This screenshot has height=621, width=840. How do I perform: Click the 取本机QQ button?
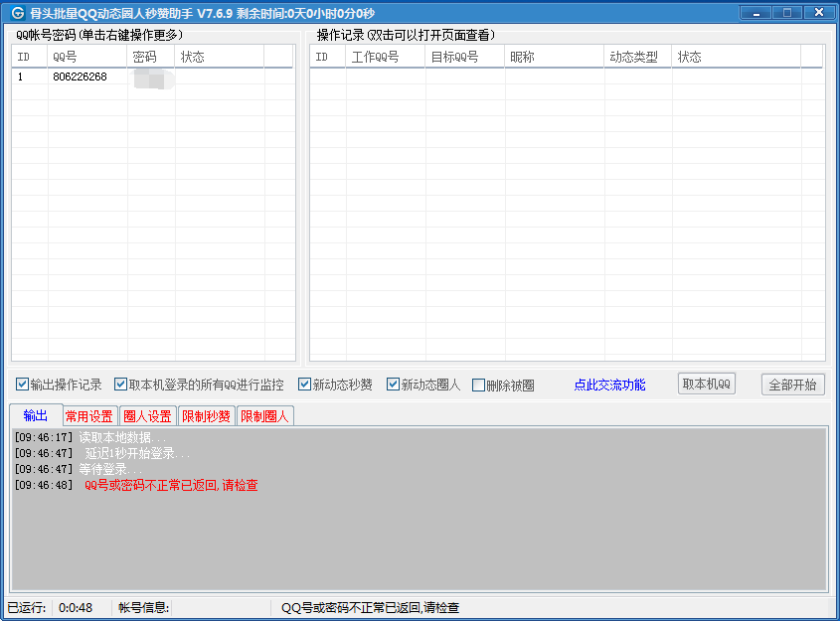point(706,384)
